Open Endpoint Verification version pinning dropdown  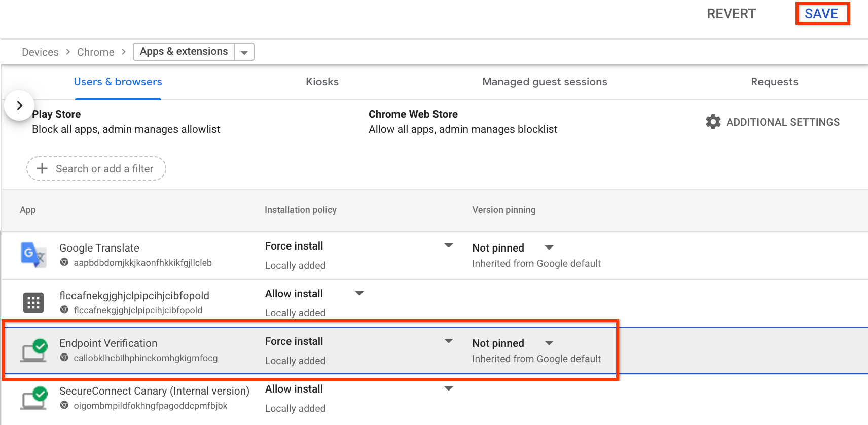[549, 343]
